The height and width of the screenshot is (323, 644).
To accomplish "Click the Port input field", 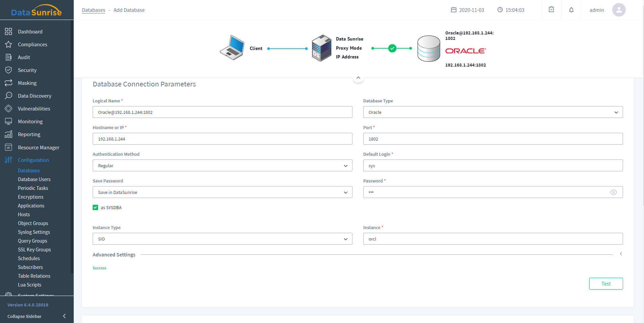I will pyautogui.click(x=493, y=139).
